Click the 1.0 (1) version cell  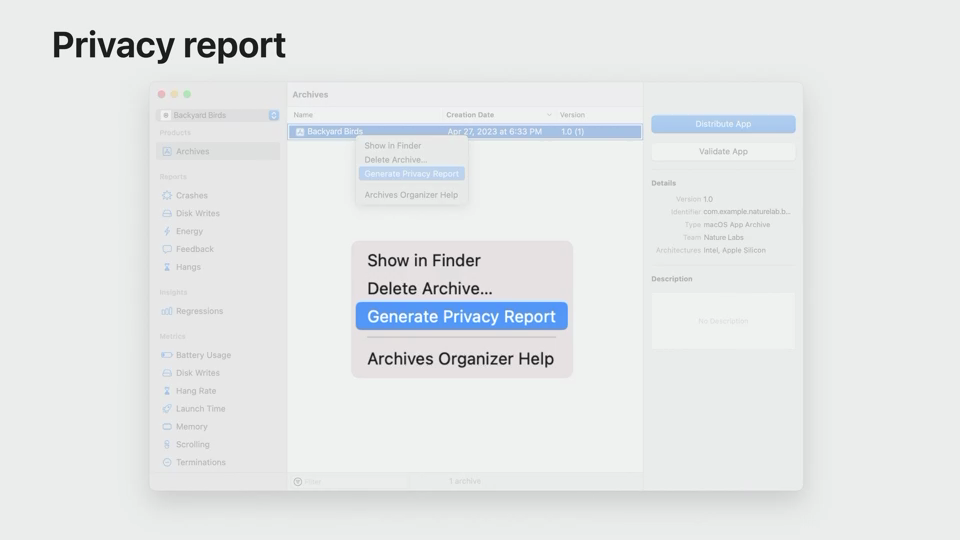point(572,132)
